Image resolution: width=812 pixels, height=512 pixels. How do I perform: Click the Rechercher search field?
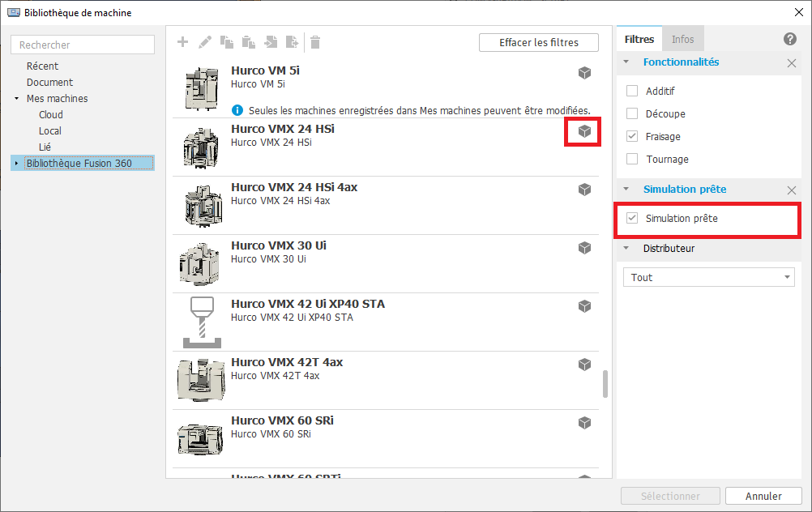[x=83, y=45]
